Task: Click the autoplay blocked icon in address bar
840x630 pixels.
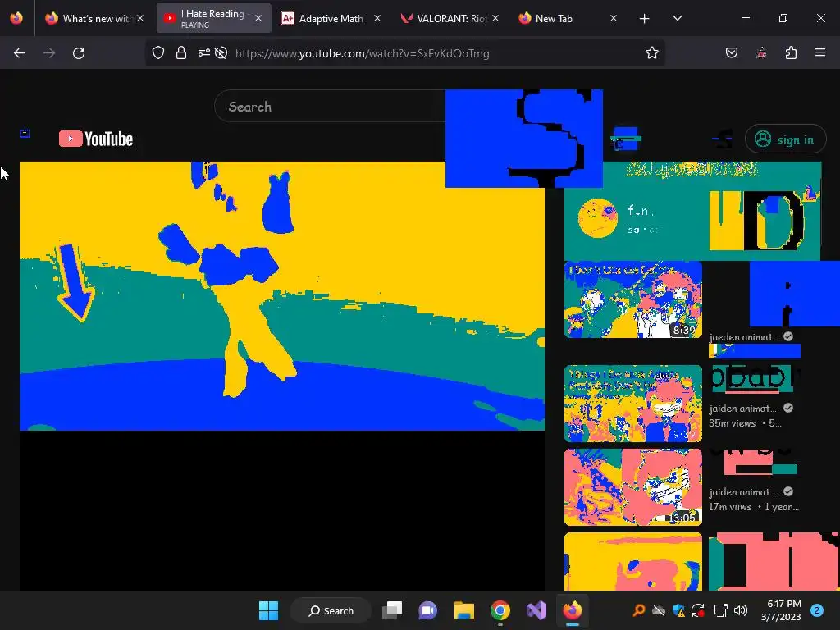Action: pyautogui.click(x=221, y=53)
